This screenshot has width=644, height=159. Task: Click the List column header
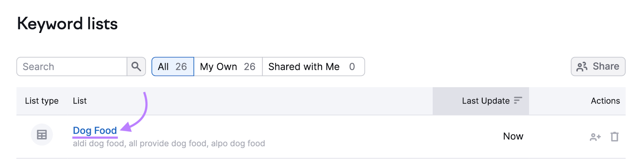(80, 101)
